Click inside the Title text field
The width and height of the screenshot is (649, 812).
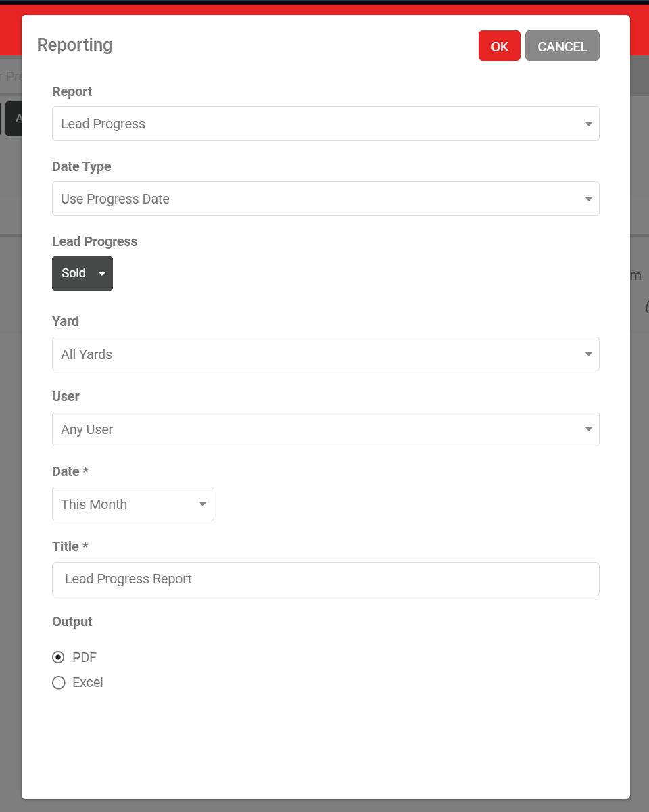tap(326, 579)
